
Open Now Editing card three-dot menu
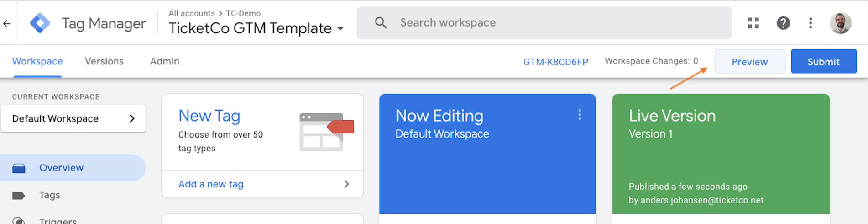point(580,115)
